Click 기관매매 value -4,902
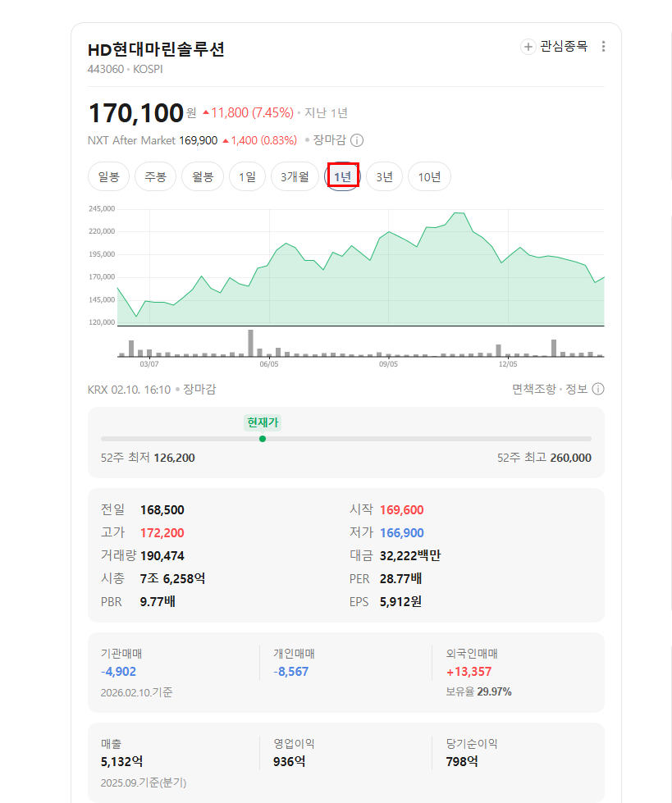Viewport: 672px width, 803px height. [x=118, y=672]
